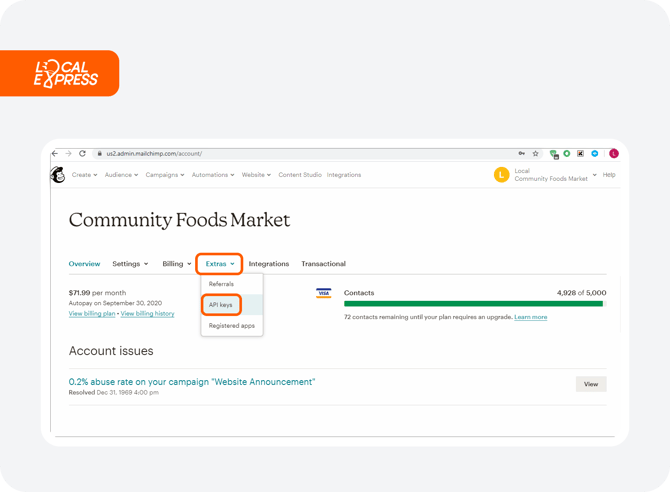670x492 pixels.
Task: Bookmark page using the star icon
Action: pyautogui.click(x=536, y=154)
